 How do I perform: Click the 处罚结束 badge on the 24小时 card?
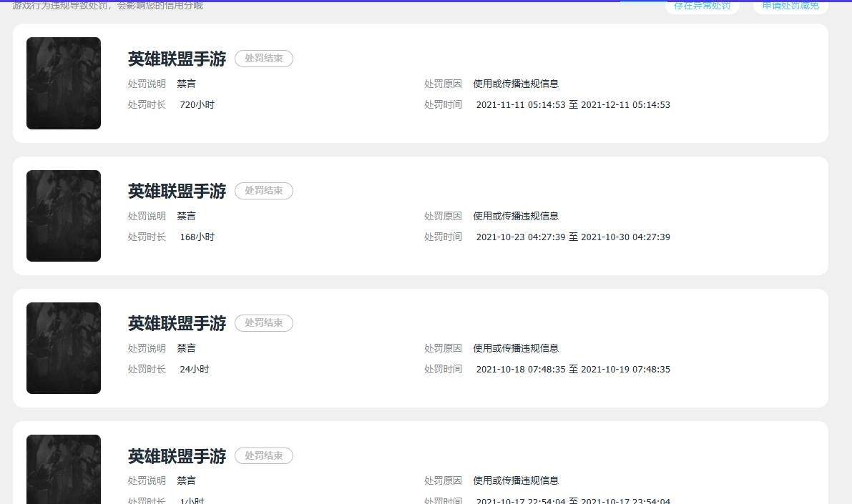coord(263,322)
